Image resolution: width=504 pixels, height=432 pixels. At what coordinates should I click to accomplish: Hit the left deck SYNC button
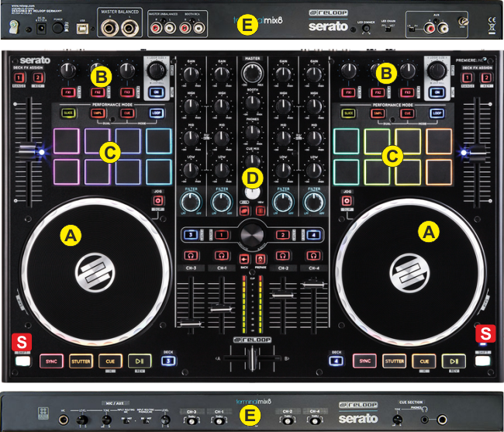tap(51, 361)
